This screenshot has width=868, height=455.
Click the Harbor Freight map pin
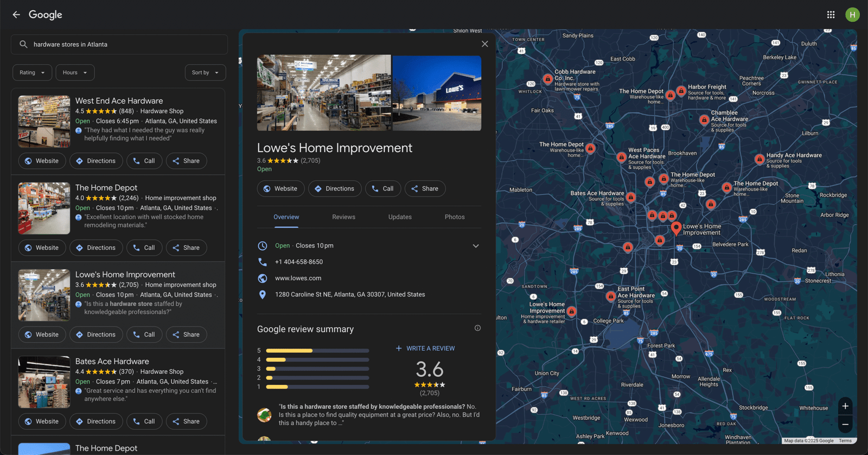(x=681, y=91)
